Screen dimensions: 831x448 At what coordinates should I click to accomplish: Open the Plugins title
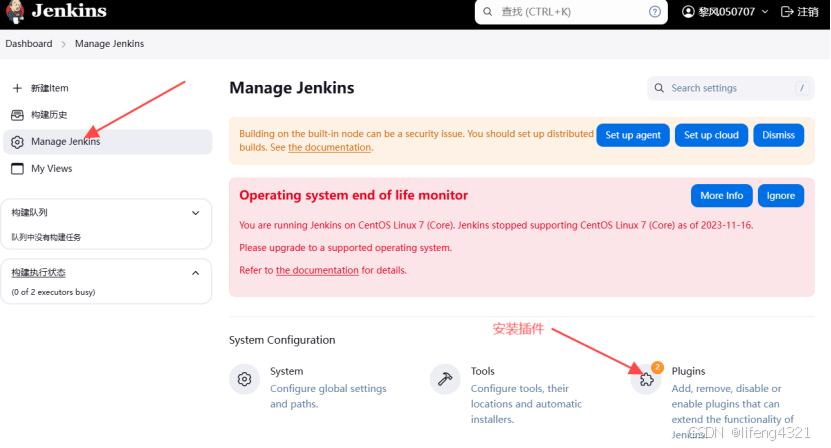tap(688, 371)
